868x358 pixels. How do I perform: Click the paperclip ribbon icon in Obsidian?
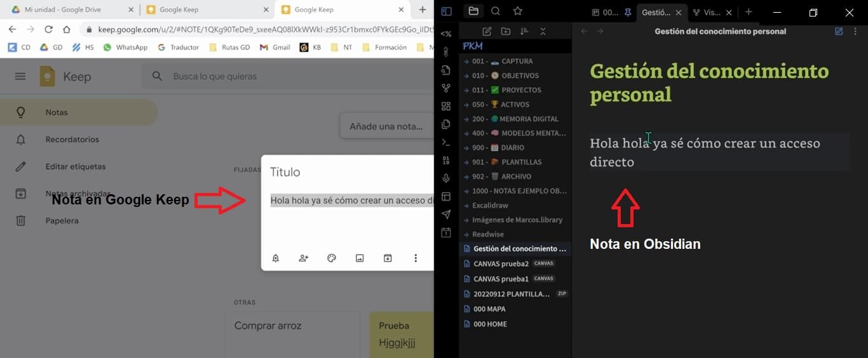click(x=446, y=52)
